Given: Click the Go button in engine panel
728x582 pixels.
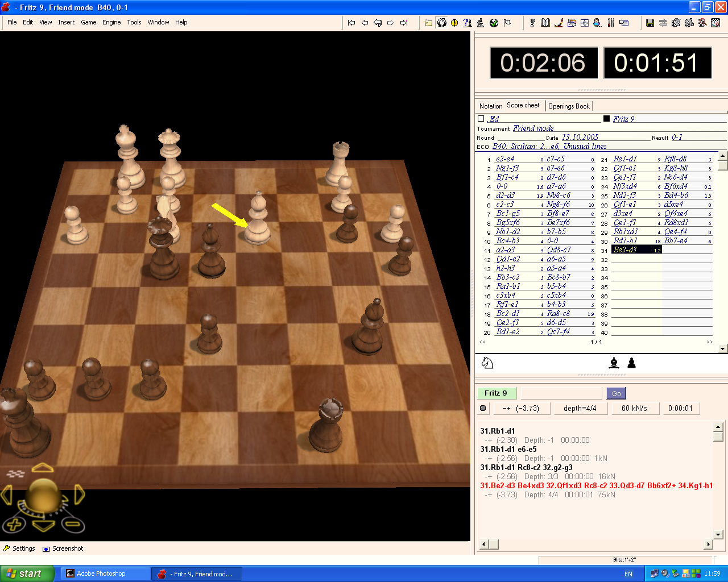Looking at the screenshot, I should coord(617,393).
